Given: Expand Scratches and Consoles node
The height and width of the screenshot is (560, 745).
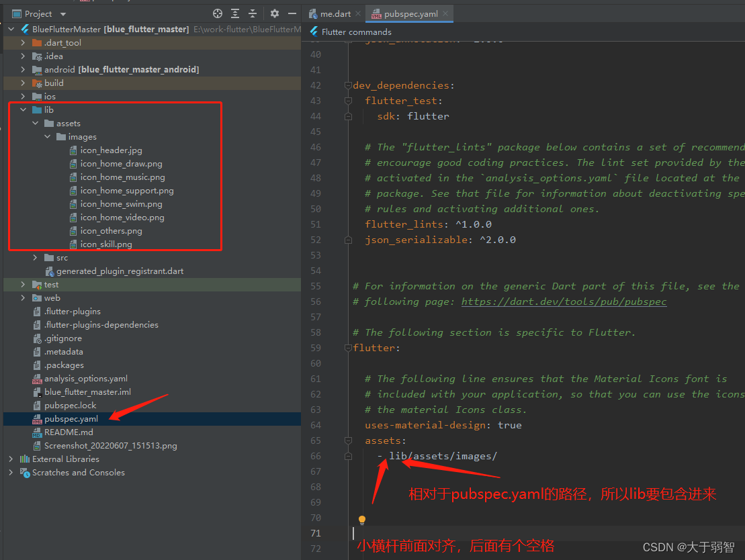Looking at the screenshot, I should 11,473.
